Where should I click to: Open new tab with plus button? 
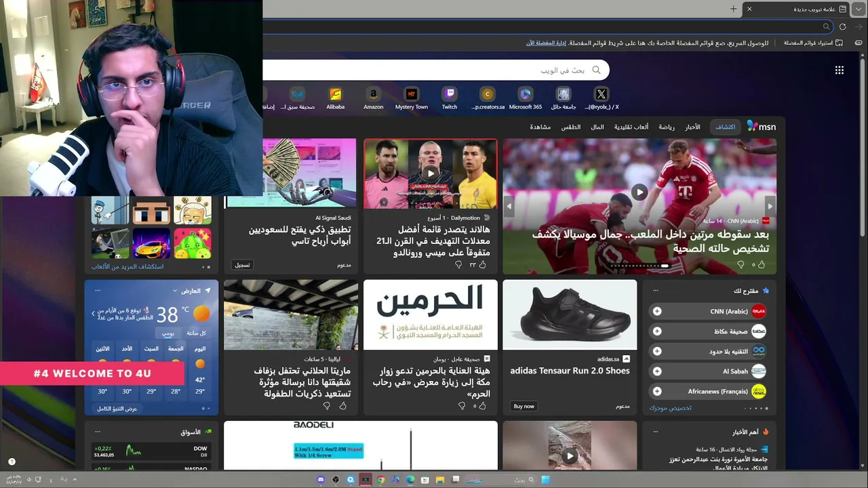coord(733,9)
